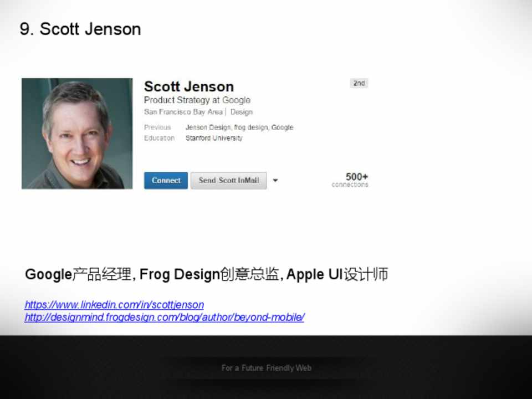Click the 500+ connections count
532x399 pixels.
[x=350, y=180]
